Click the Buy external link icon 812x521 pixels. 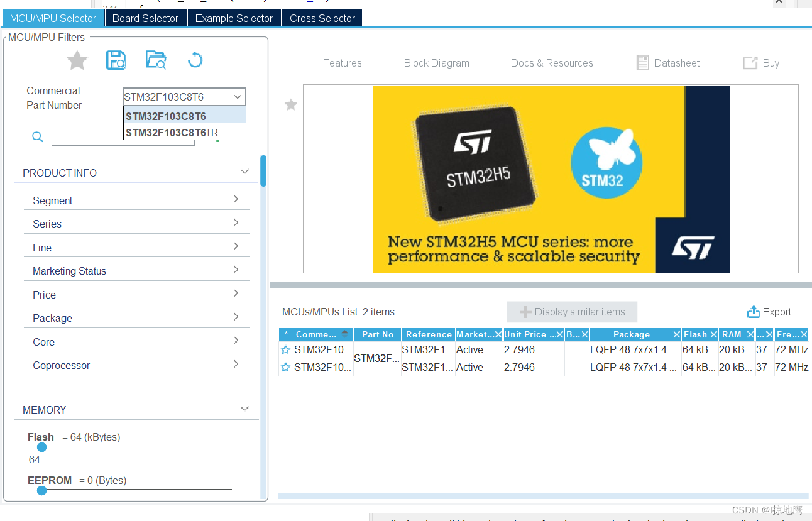click(750, 63)
